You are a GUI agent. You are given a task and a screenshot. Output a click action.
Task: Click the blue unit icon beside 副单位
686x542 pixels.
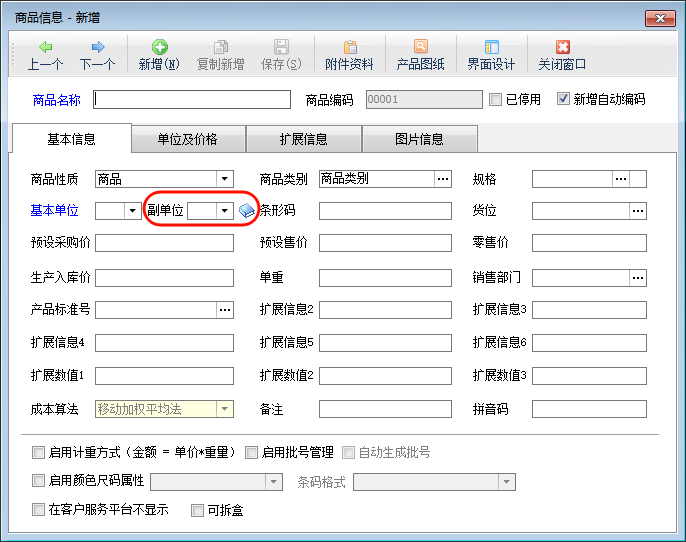pos(247,211)
